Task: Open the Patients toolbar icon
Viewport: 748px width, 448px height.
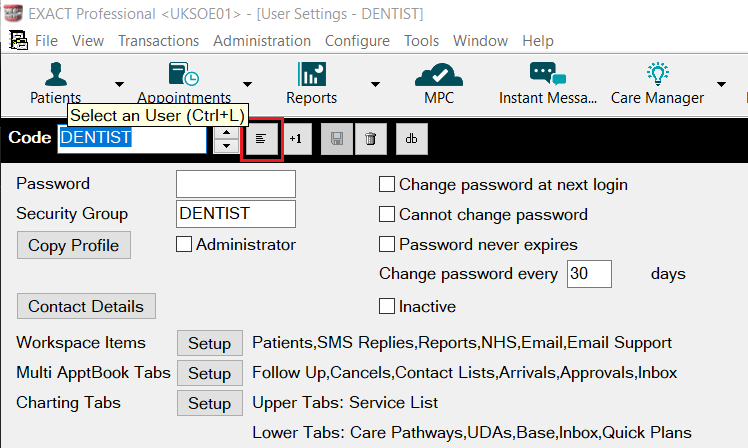Action: coord(56,74)
